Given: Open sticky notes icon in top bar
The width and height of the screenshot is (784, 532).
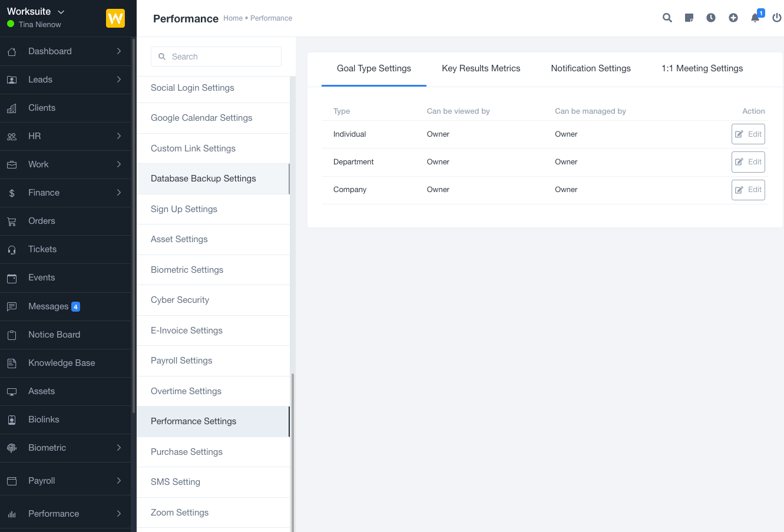Looking at the screenshot, I should (x=689, y=18).
